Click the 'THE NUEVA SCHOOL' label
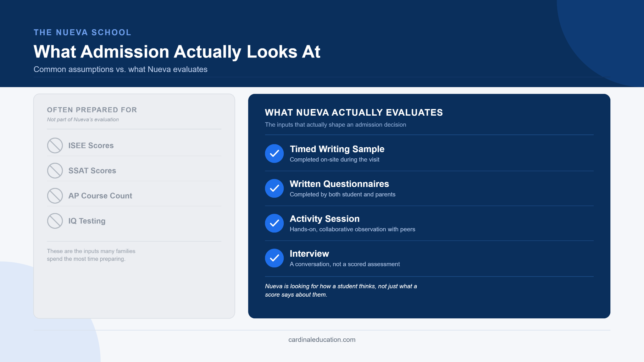644x362 pixels. pos(82,32)
